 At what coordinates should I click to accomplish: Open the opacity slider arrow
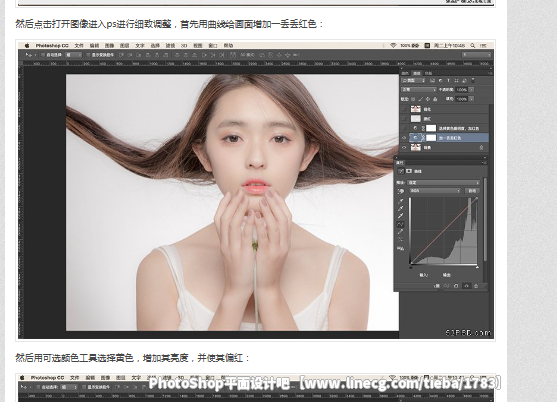coord(471,89)
